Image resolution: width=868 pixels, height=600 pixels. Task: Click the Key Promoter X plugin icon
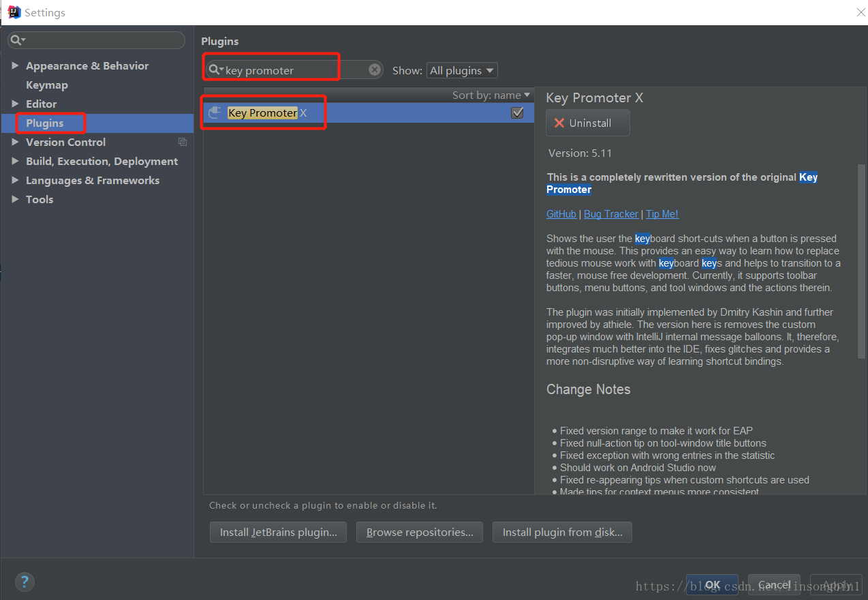point(215,112)
